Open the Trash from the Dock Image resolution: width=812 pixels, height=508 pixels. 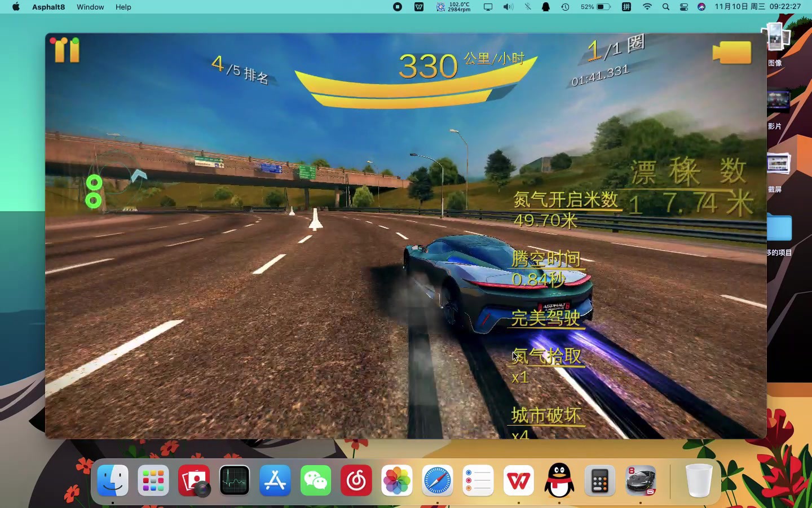699,481
